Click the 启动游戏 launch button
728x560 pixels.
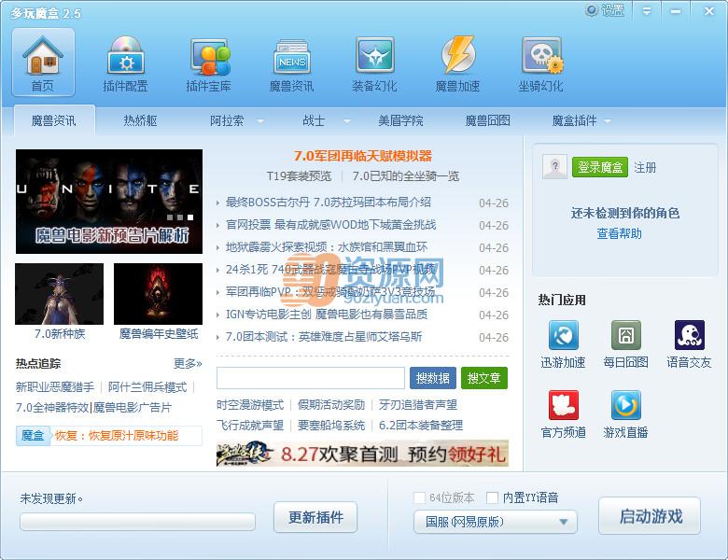tap(650, 516)
